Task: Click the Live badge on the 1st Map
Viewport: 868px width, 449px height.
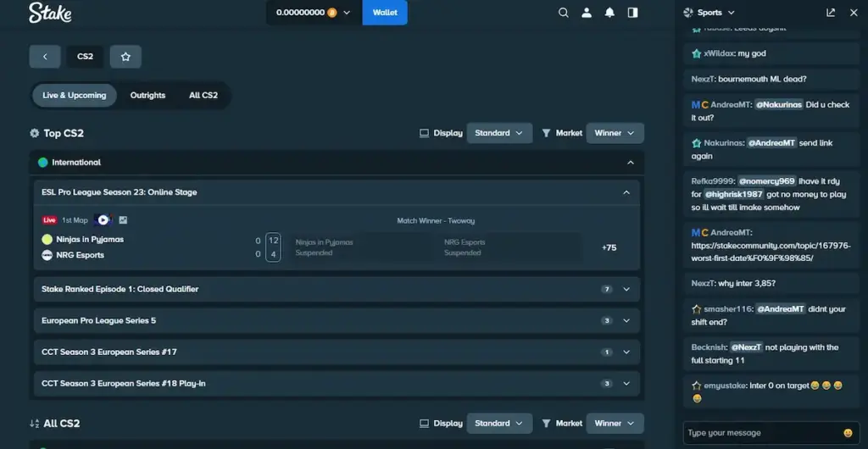Action: (49, 220)
